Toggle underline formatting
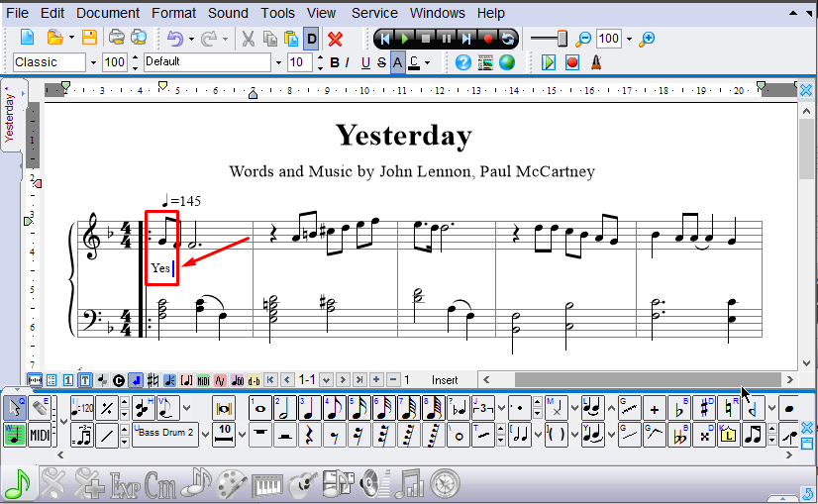Image resolution: width=818 pixels, height=504 pixels. pyautogui.click(x=365, y=62)
